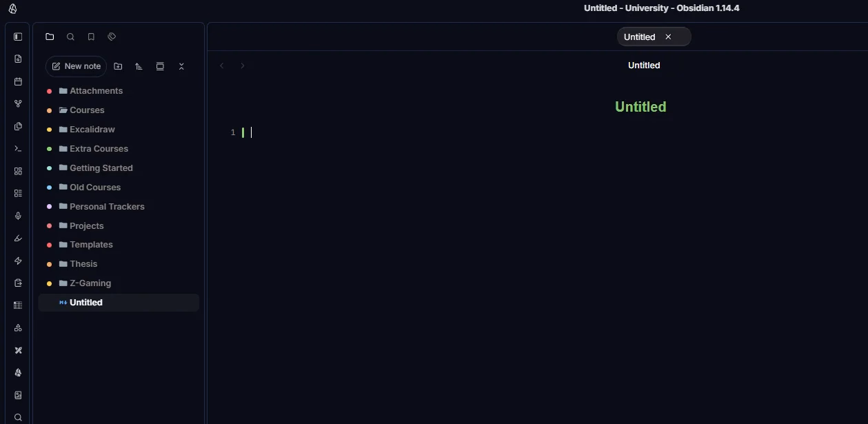Click the table grid ribbon icon
The height and width of the screenshot is (424, 868).
pyautogui.click(x=18, y=305)
